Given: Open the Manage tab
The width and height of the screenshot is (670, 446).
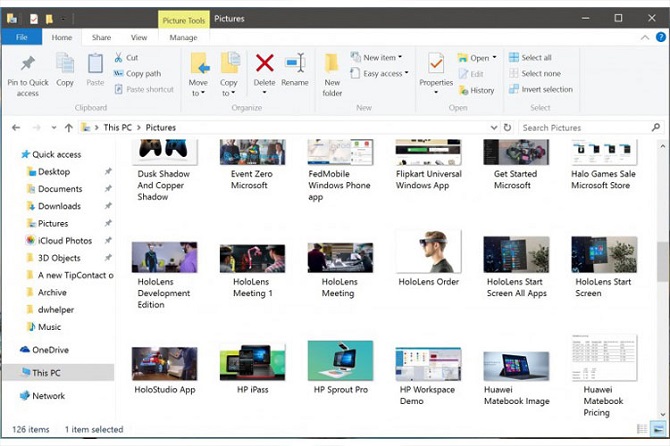Looking at the screenshot, I should point(183,37).
